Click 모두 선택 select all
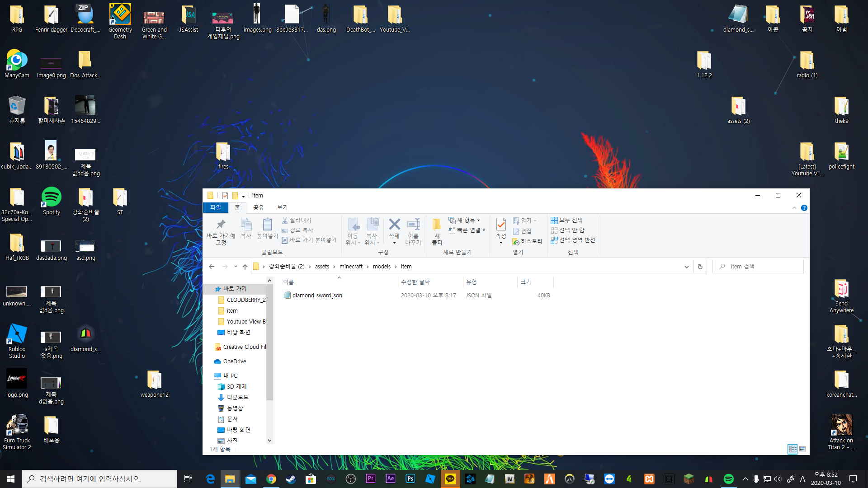 click(x=567, y=220)
